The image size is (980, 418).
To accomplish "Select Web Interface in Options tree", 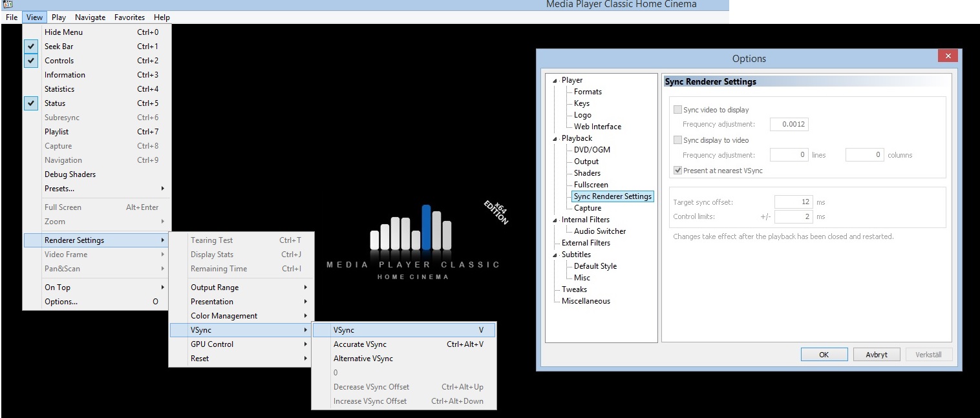I will (x=597, y=127).
